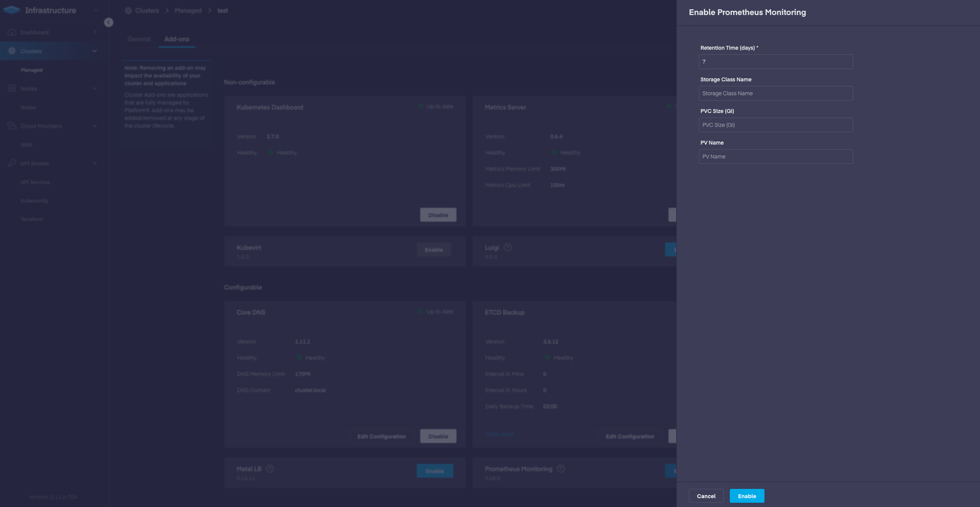Click the PVC Size (Gi) input
This screenshot has width=980, height=507.
[x=776, y=125]
